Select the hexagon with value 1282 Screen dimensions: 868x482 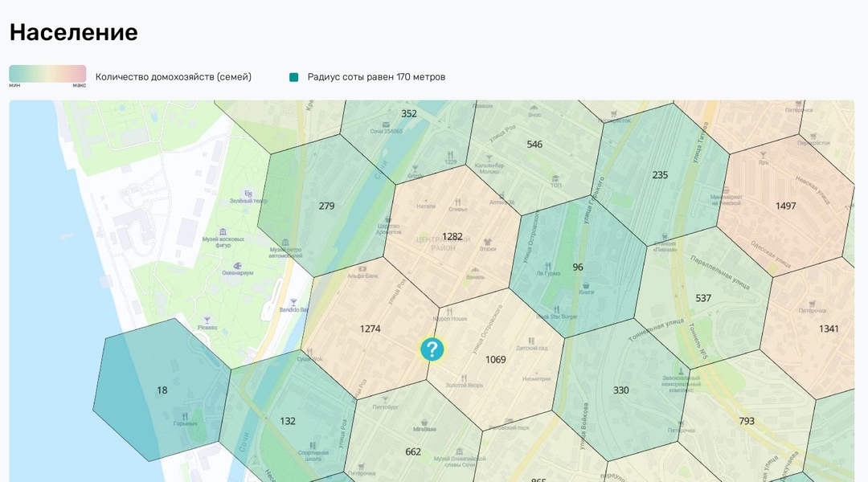(452, 236)
